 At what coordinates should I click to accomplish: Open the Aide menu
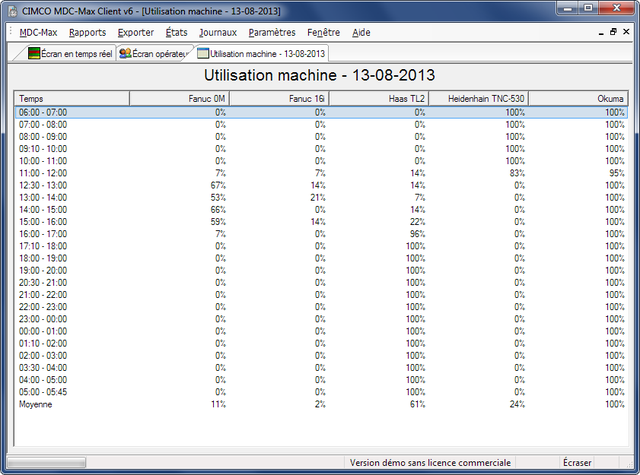tap(361, 32)
